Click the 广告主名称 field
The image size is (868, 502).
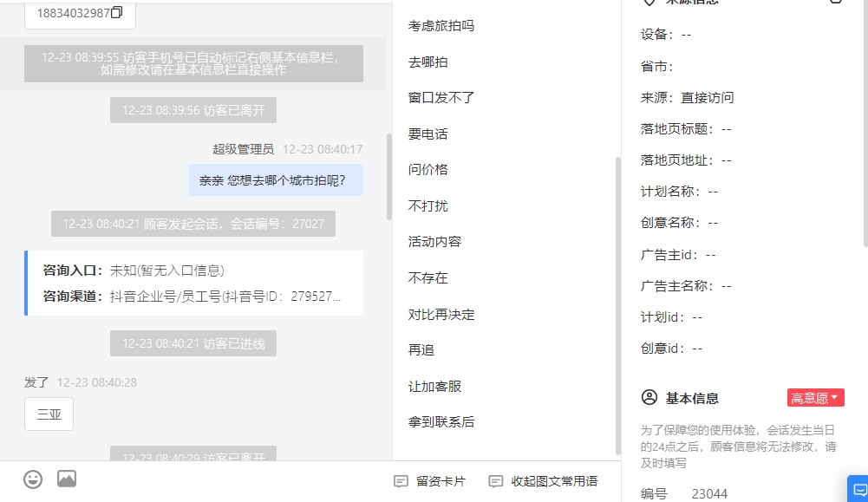(x=686, y=286)
